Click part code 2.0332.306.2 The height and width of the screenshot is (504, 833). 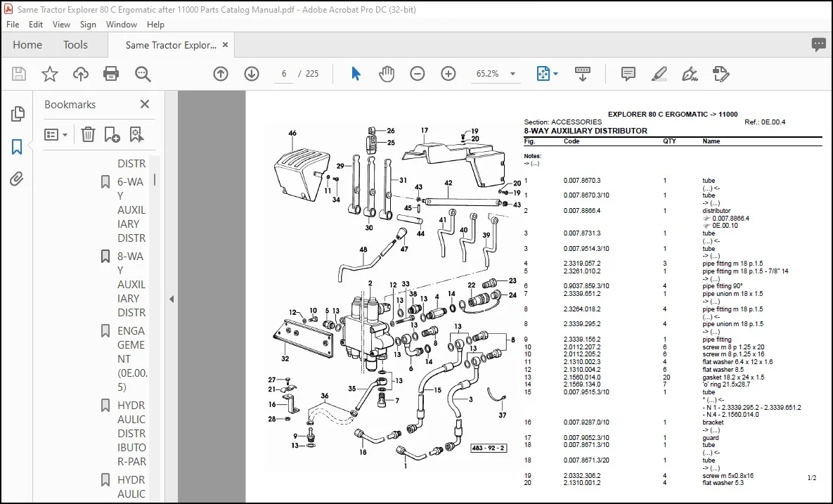582,476
